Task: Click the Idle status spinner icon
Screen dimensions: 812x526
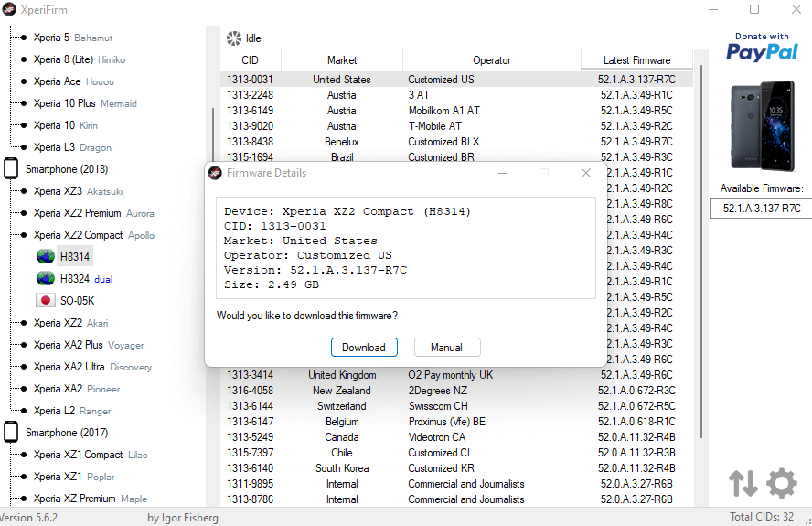Action: (234, 38)
